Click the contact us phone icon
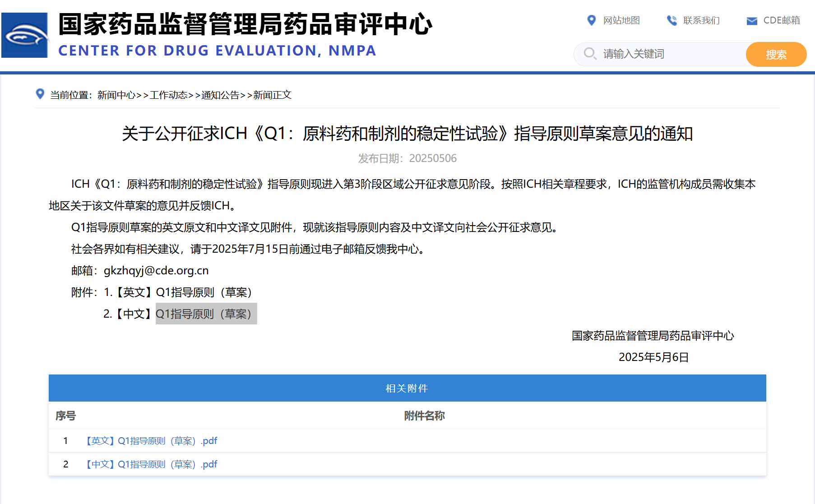Viewport: 815px width, 504px height. tap(672, 20)
